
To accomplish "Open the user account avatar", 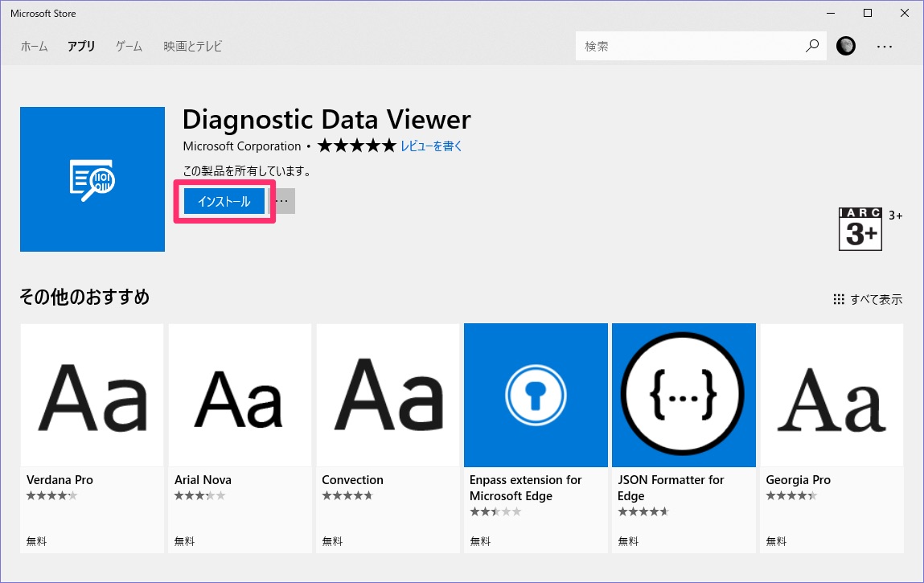I will 846,45.
